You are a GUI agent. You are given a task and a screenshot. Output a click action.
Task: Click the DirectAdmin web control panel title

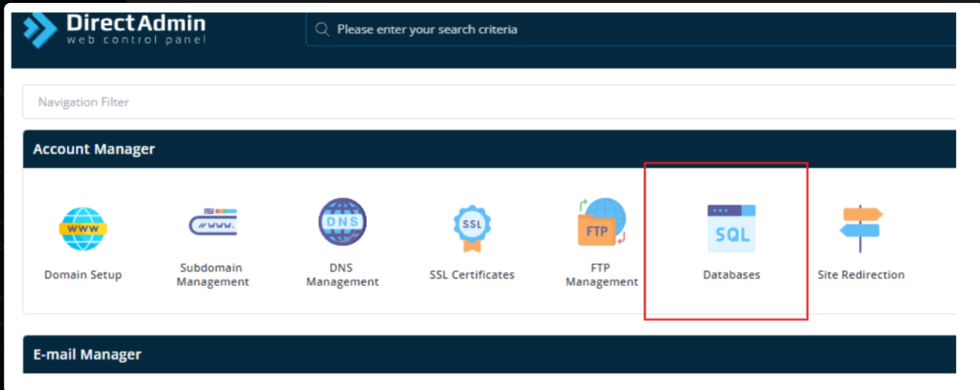click(x=135, y=28)
